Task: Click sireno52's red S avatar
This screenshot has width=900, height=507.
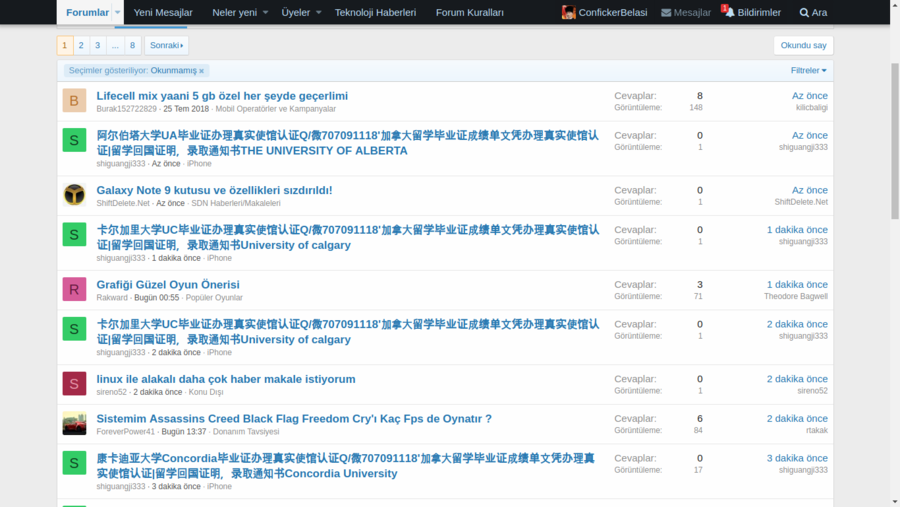Action: 74,384
